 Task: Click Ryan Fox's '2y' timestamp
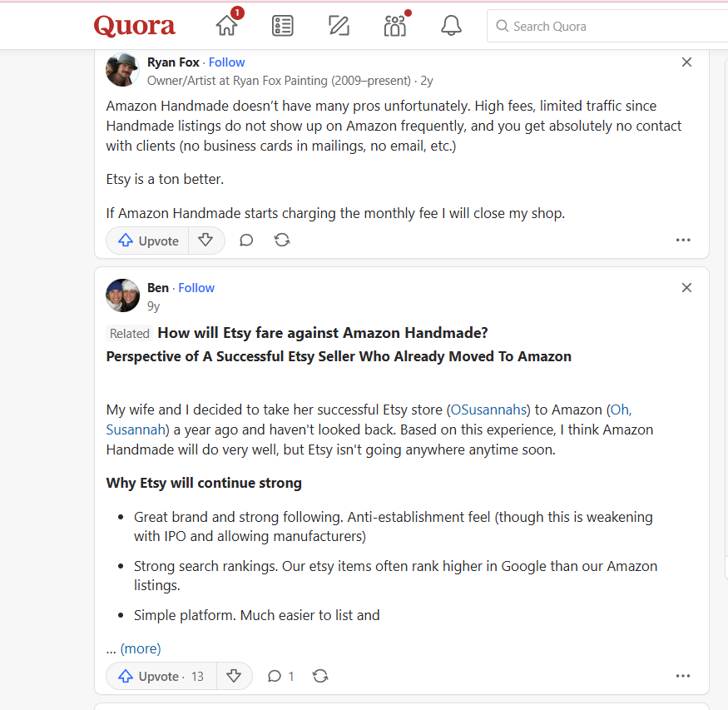[x=427, y=81]
